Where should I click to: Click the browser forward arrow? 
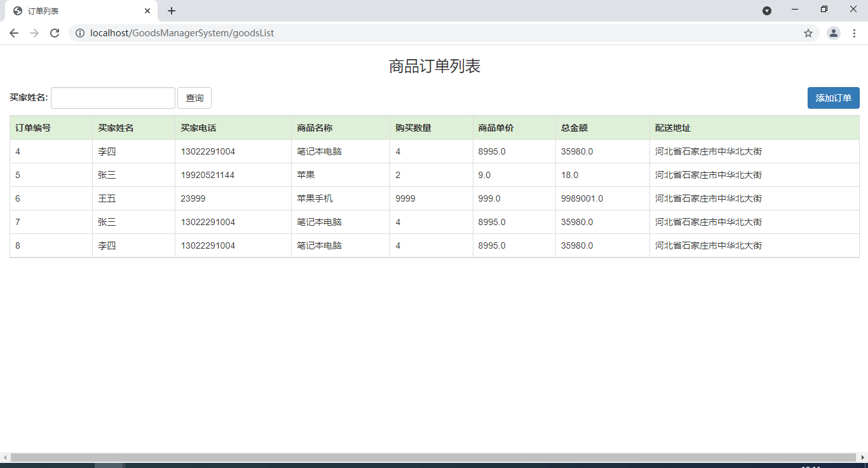pyautogui.click(x=34, y=33)
